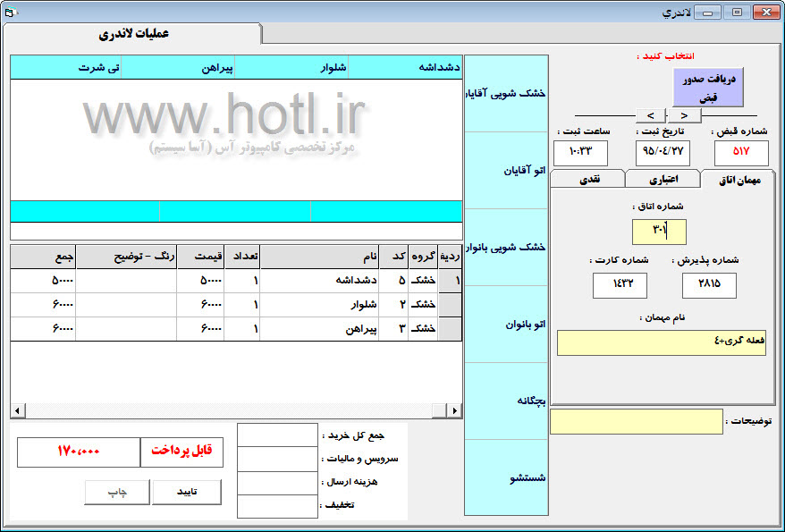Click the توضیحات notes field
785x532 pixels.
point(636,422)
